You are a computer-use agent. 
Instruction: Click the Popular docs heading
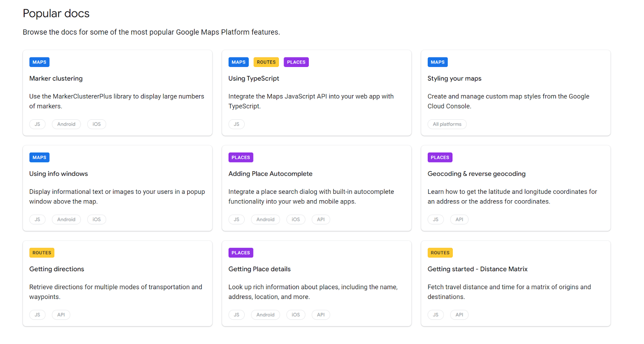tap(56, 13)
